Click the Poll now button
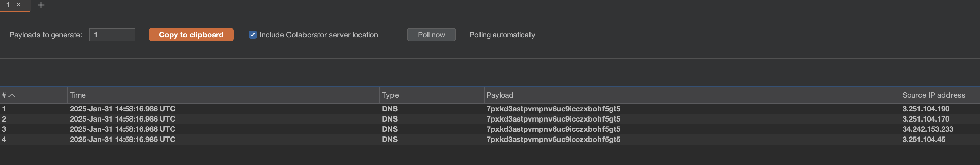 tap(431, 35)
